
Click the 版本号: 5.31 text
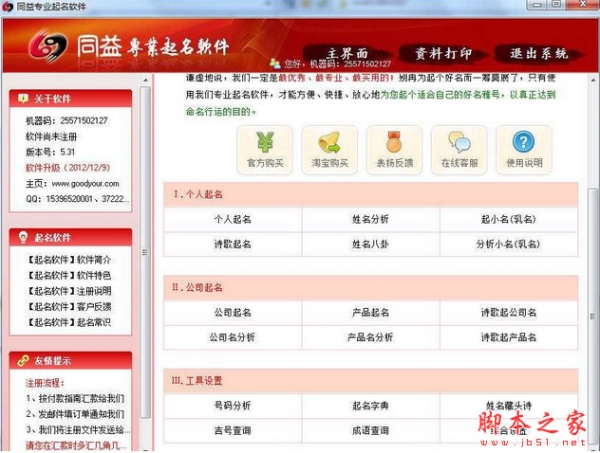pyautogui.click(x=50, y=152)
